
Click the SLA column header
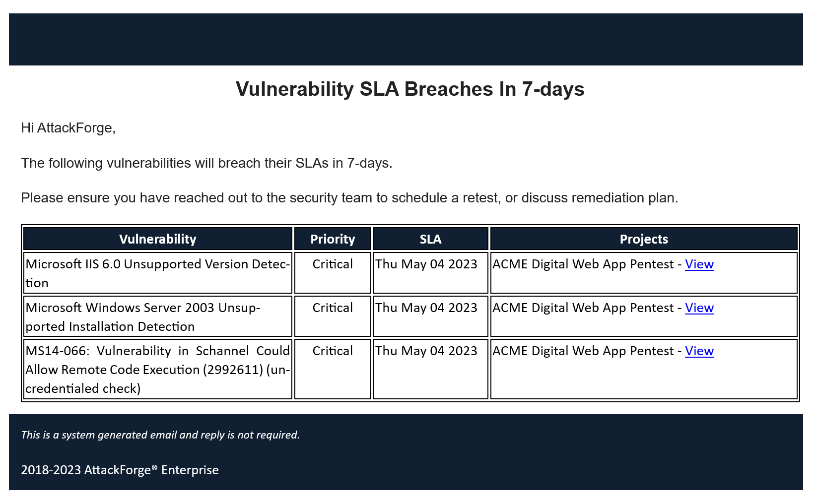click(430, 239)
